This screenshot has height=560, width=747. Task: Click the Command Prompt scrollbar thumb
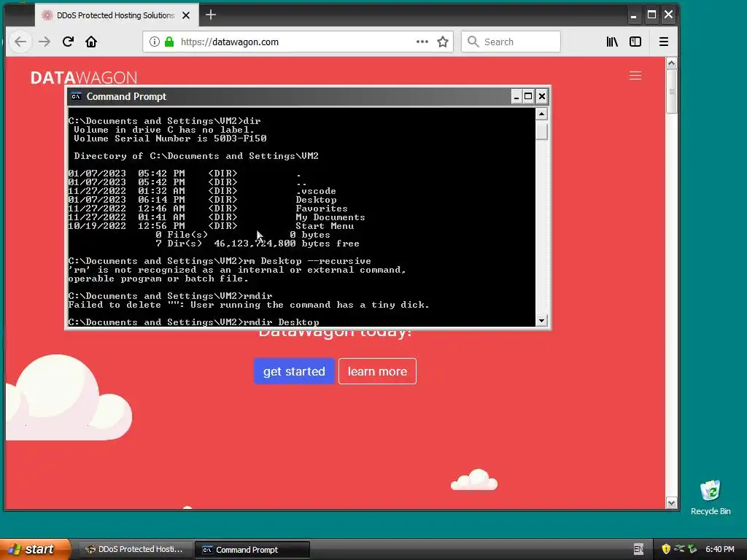541,131
